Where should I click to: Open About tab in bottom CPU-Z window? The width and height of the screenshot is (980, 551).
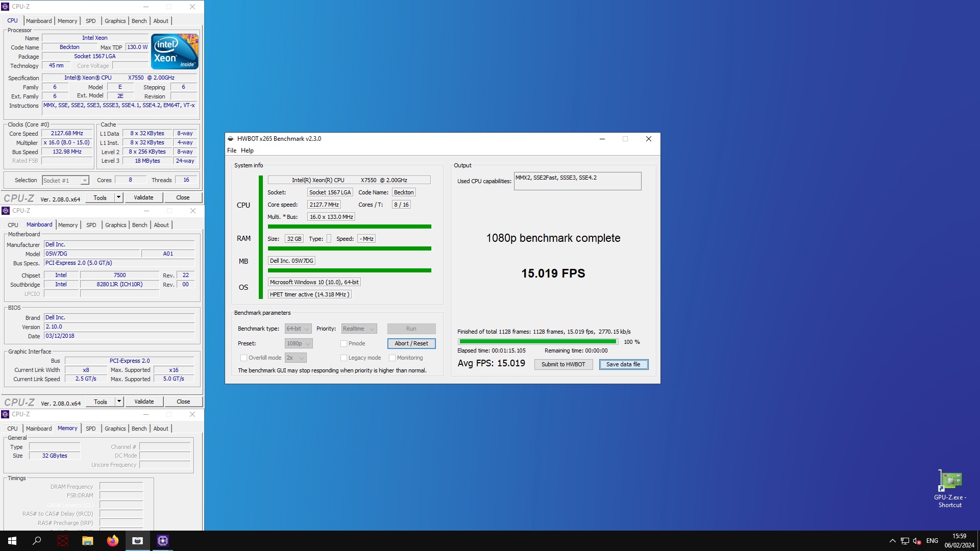(161, 429)
